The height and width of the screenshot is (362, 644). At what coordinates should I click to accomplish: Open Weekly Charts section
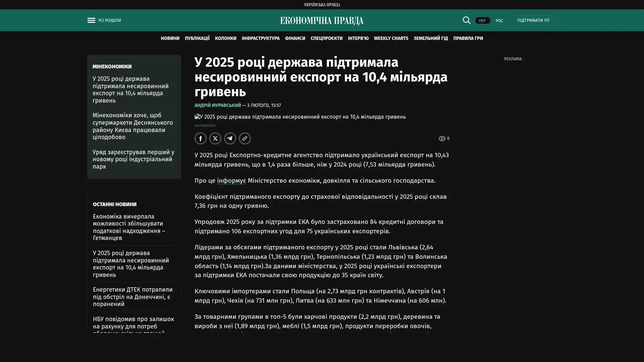(391, 38)
